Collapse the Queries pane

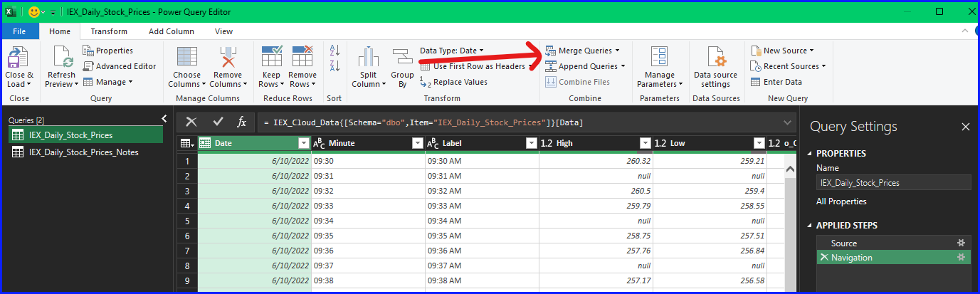(164, 119)
